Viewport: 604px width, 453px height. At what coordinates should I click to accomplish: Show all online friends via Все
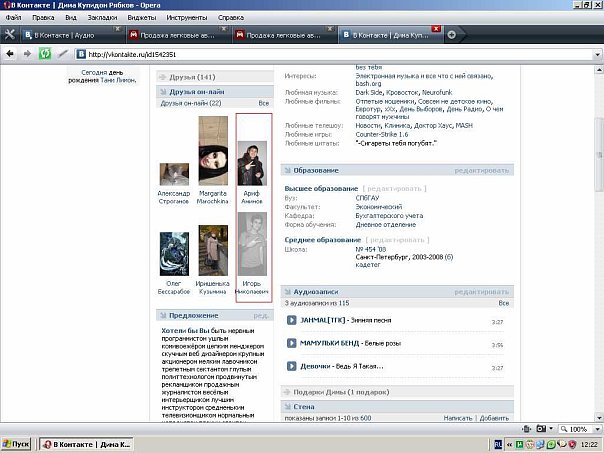coord(263,103)
